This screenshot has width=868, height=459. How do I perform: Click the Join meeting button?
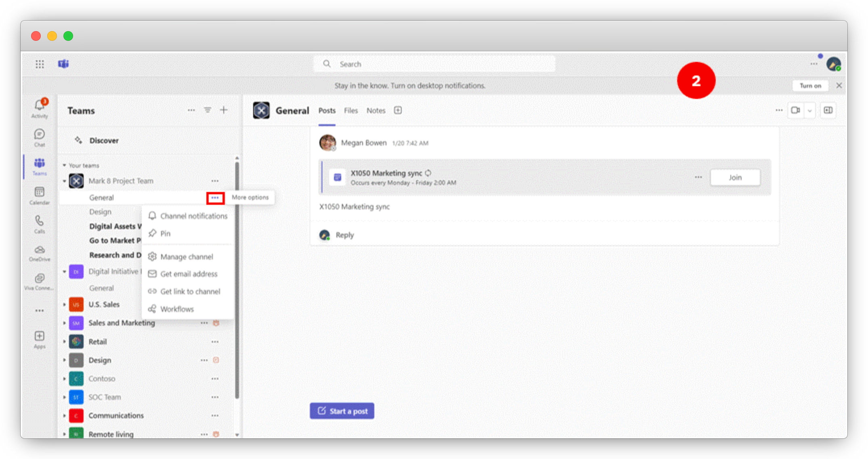point(735,177)
